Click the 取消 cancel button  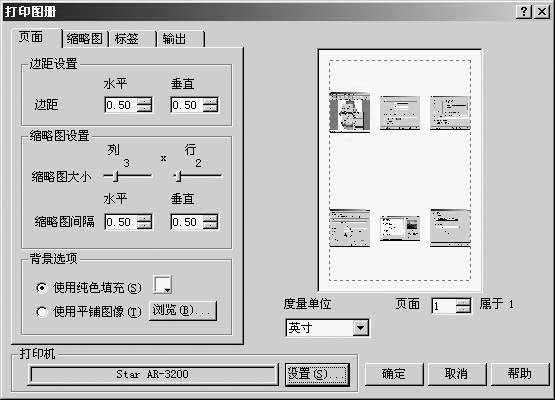pyautogui.click(x=457, y=374)
